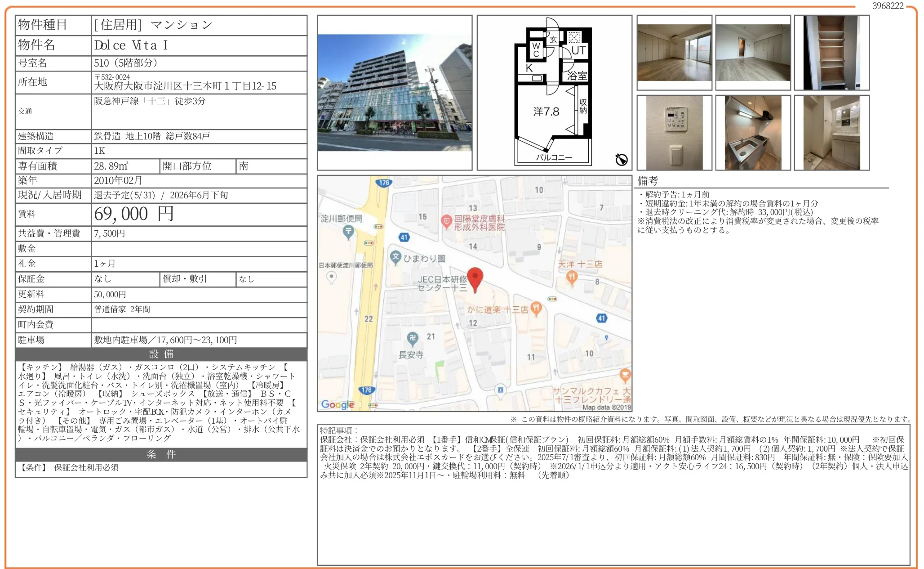
Task: Click the Google logo on map
Action: click(x=337, y=404)
